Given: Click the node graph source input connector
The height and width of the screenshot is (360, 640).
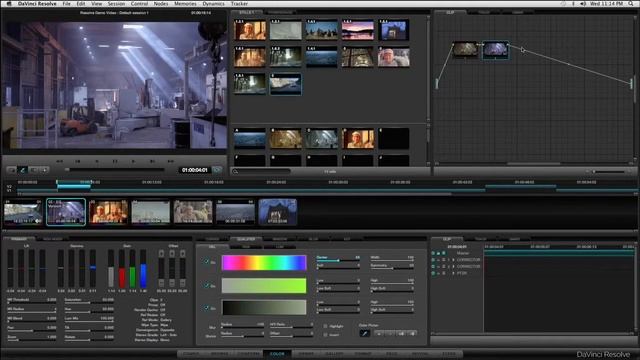Looking at the screenshot, I should [x=437, y=83].
